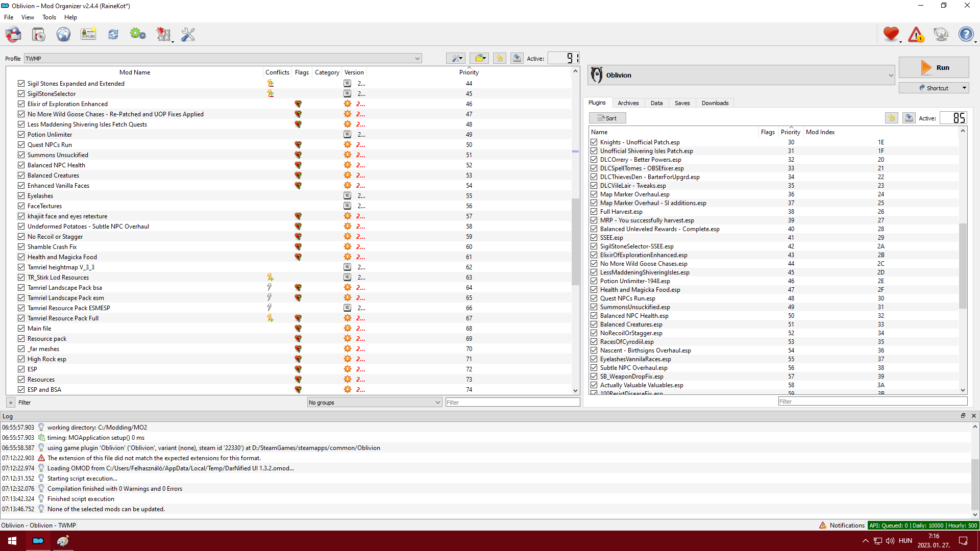Click Mod Organizer taskbar icon
The width and height of the screenshot is (980, 551).
coord(38,541)
